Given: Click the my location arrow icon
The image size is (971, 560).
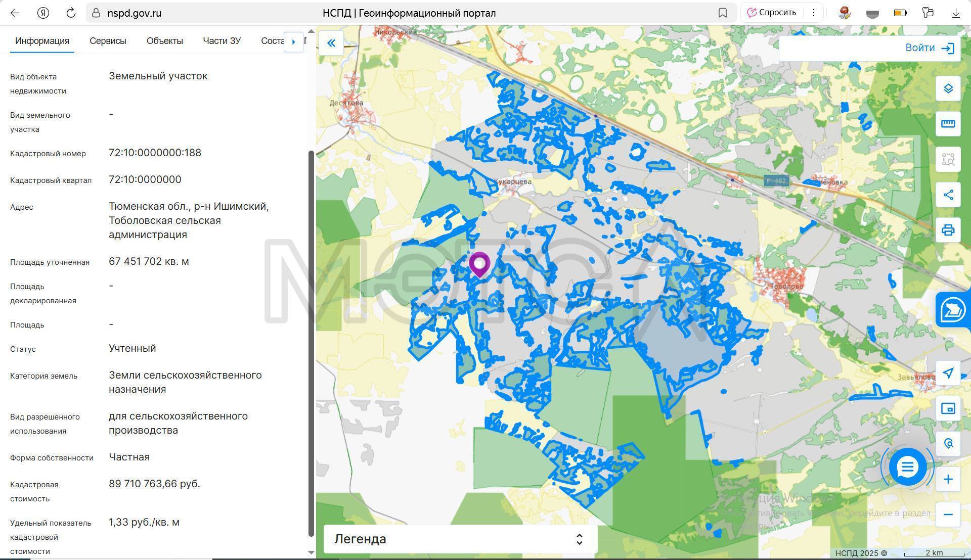Looking at the screenshot, I should (948, 373).
